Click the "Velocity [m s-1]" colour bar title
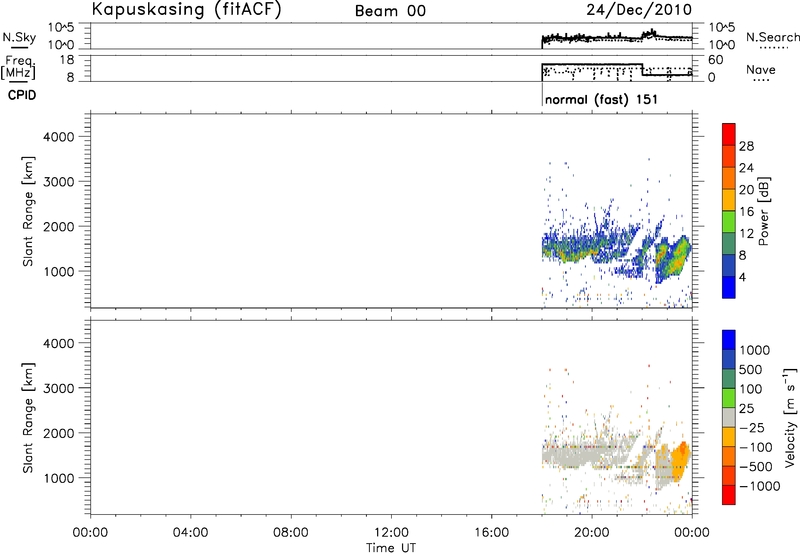Image resolution: width=800 pixels, height=554 pixels. (x=790, y=417)
